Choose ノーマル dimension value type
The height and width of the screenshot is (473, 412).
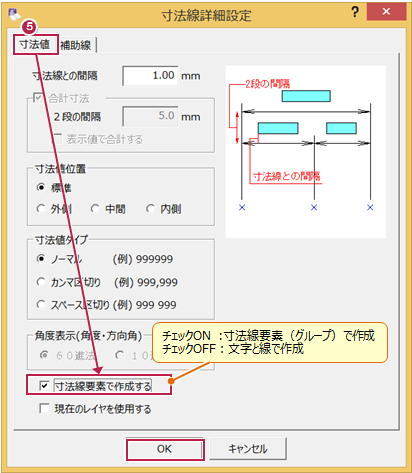tap(41, 259)
